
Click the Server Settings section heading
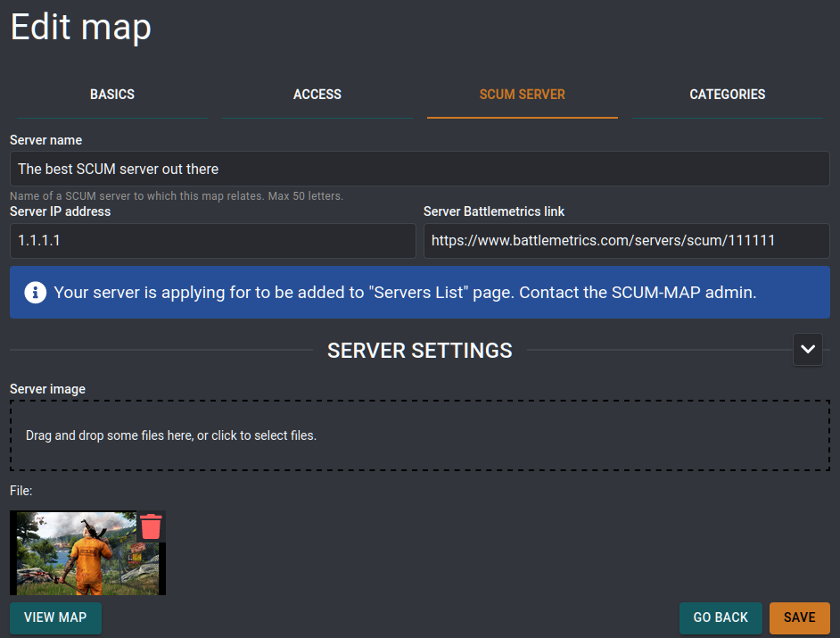(419, 351)
